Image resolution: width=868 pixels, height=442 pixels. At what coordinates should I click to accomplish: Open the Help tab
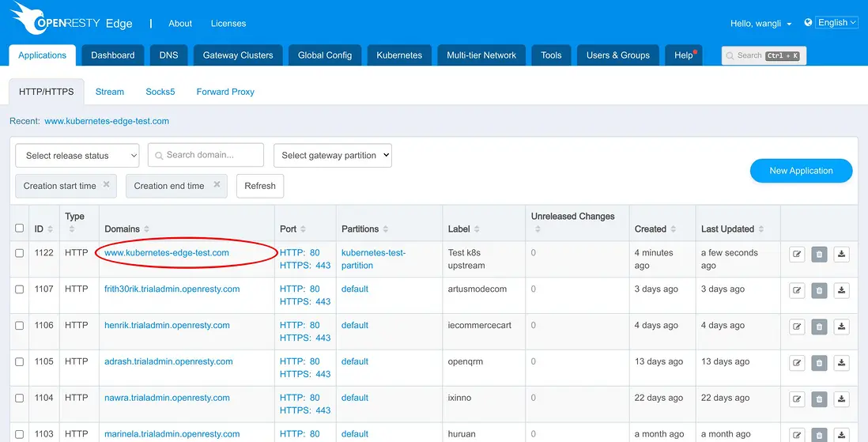click(x=684, y=55)
